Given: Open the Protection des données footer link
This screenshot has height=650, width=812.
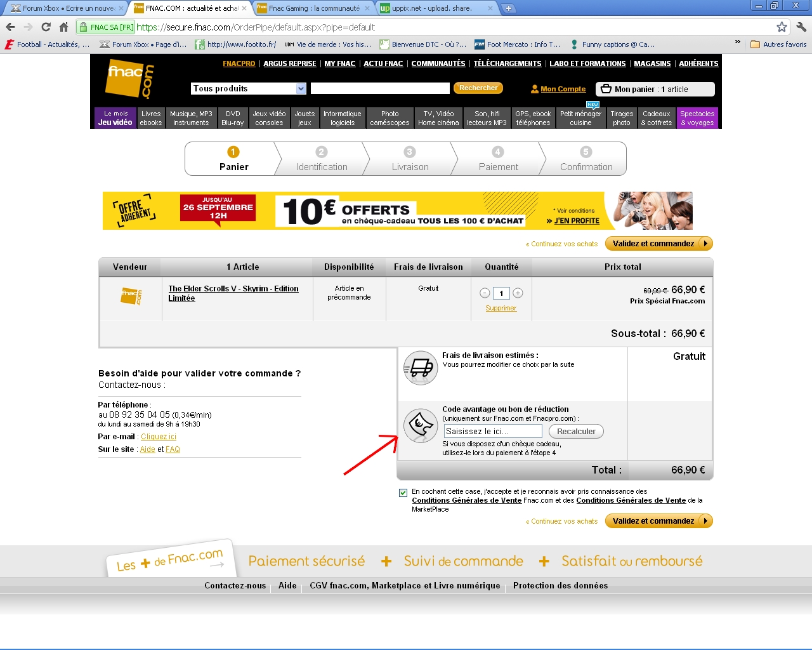Looking at the screenshot, I should 560,586.
